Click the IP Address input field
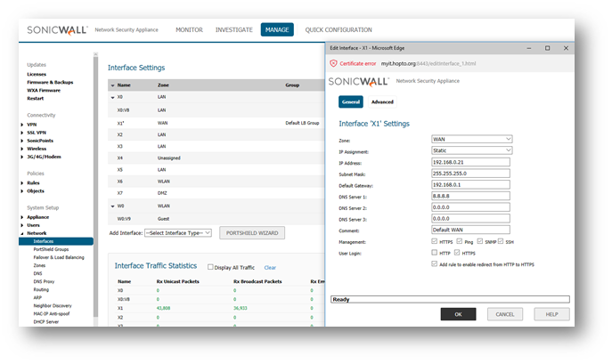 (470, 162)
